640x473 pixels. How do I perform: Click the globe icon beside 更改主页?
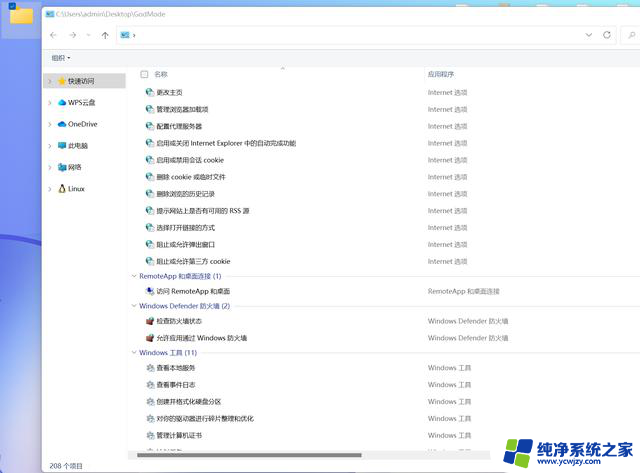[150, 92]
